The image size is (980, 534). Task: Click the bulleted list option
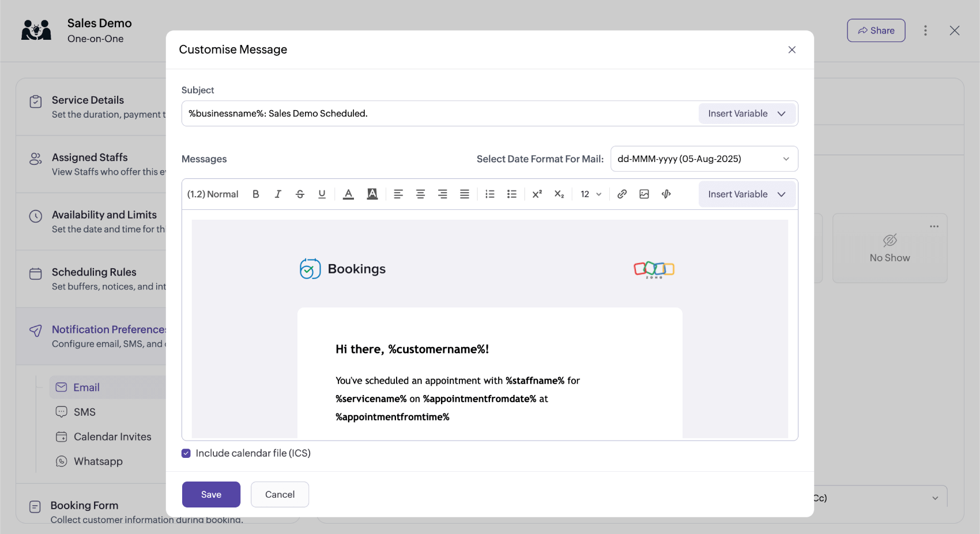[x=511, y=194]
